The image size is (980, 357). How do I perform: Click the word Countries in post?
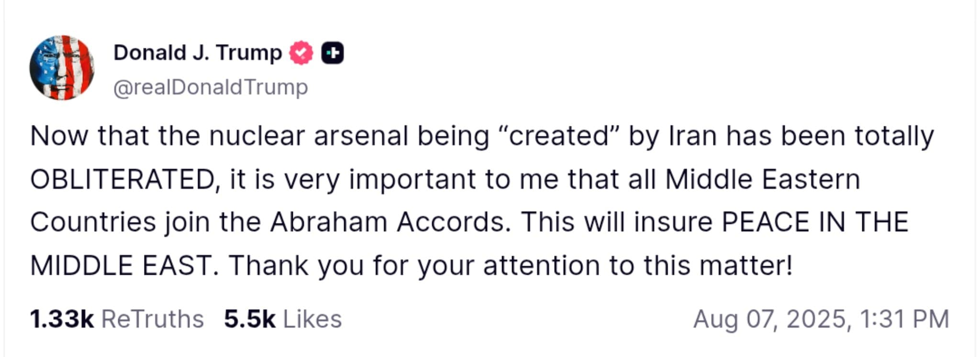(93, 223)
